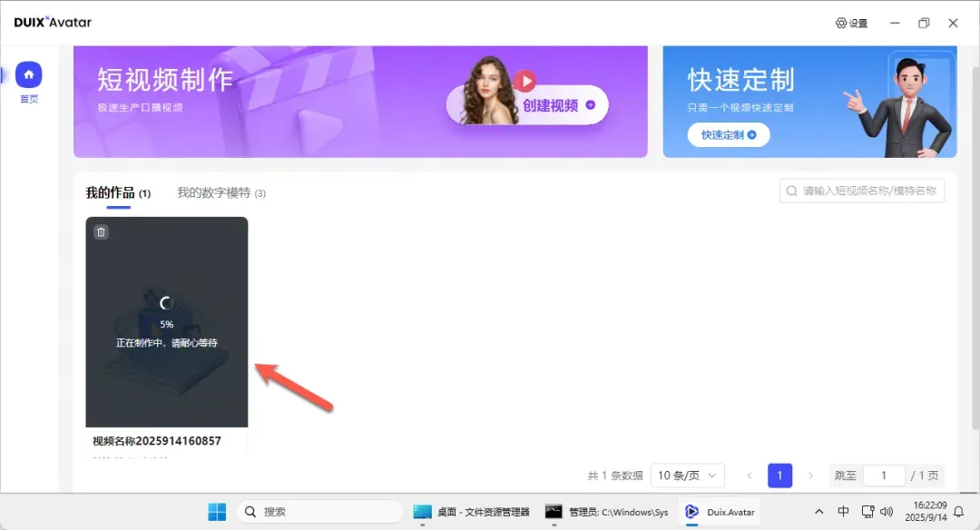Open the notification bell in the taskbar
The width and height of the screenshot is (980, 530).
coord(958,512)
